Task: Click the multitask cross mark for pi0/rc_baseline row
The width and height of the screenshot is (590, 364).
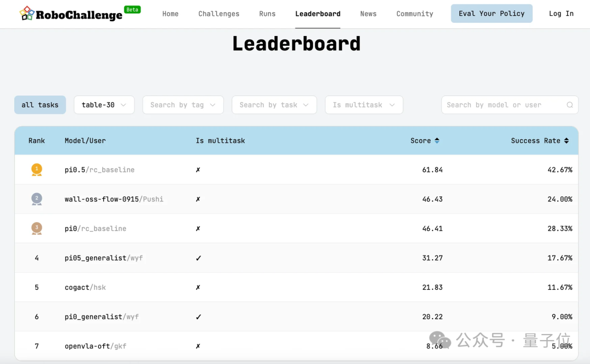Action: [198, 229]
